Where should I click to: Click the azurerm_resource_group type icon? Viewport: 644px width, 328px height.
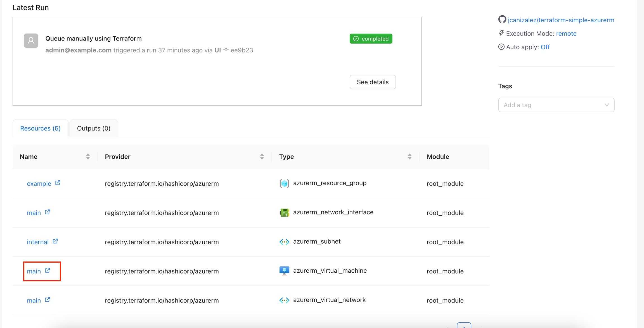284,184
